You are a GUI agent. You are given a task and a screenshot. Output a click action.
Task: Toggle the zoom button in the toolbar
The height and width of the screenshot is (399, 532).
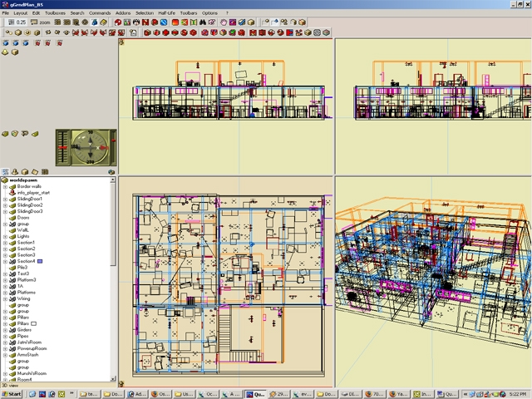click(x=40, y=22)
